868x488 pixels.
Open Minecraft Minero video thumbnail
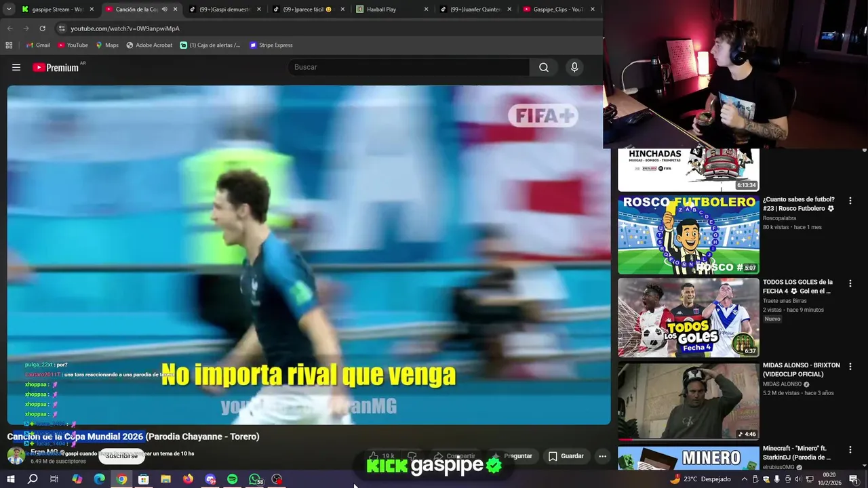pyautogui.click(x=688, y=457)
